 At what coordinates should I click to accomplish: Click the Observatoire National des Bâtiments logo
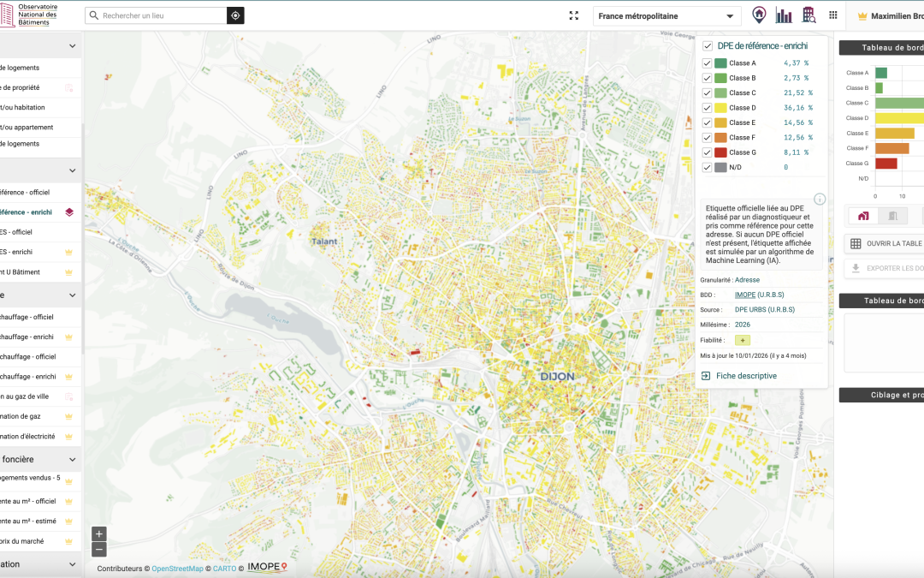28,15
